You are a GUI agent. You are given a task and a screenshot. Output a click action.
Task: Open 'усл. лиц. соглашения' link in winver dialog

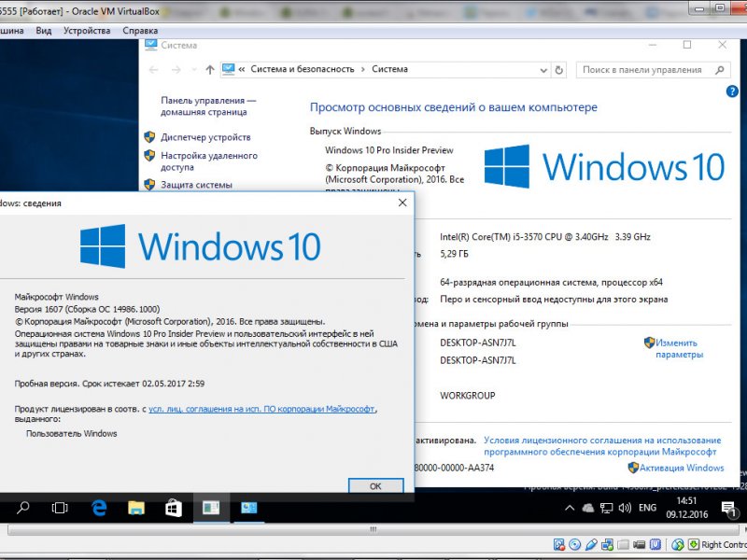[261, 409]
